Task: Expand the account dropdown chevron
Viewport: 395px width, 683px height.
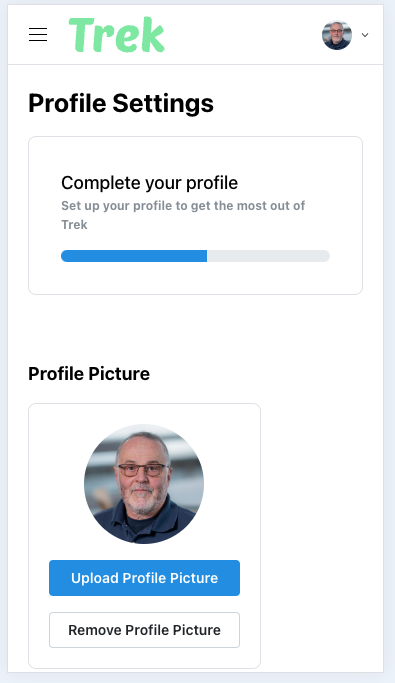Action: coord(365,35)
